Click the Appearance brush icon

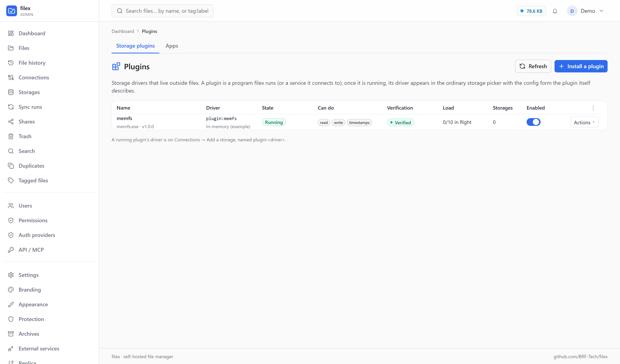click(11, 305)
